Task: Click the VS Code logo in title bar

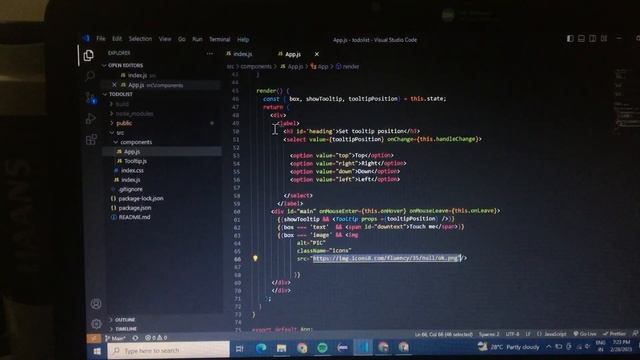Action: click(86, 38)
